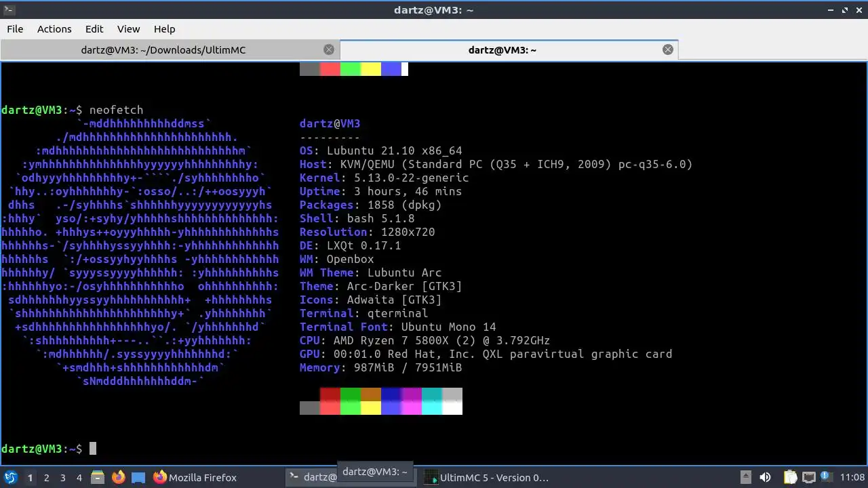This screenshot has height=488, width=868.
Task: Click the 'Memory: 987MiB / 7951MiB' line
Action: [380, 367]
